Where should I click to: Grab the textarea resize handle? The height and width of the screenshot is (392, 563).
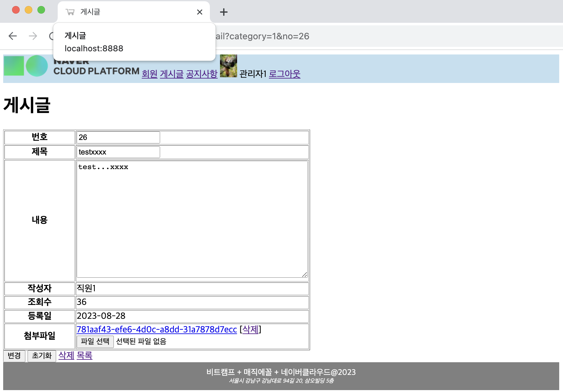tap(305, 275)
